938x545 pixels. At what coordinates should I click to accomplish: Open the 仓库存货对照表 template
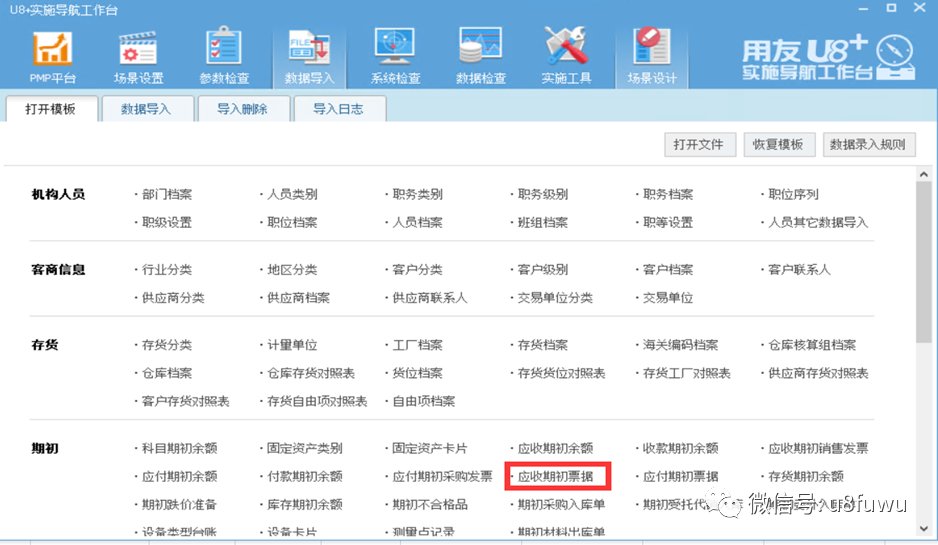[x=311, y=373]
